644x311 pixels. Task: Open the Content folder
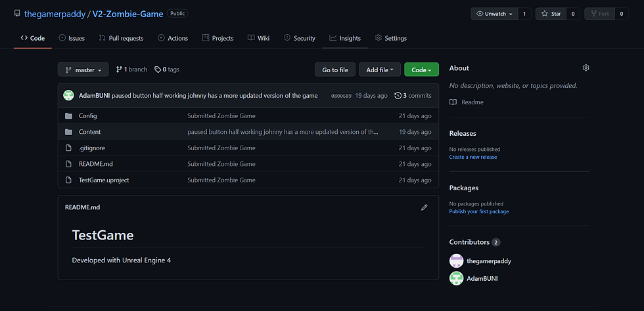[89, 132]
